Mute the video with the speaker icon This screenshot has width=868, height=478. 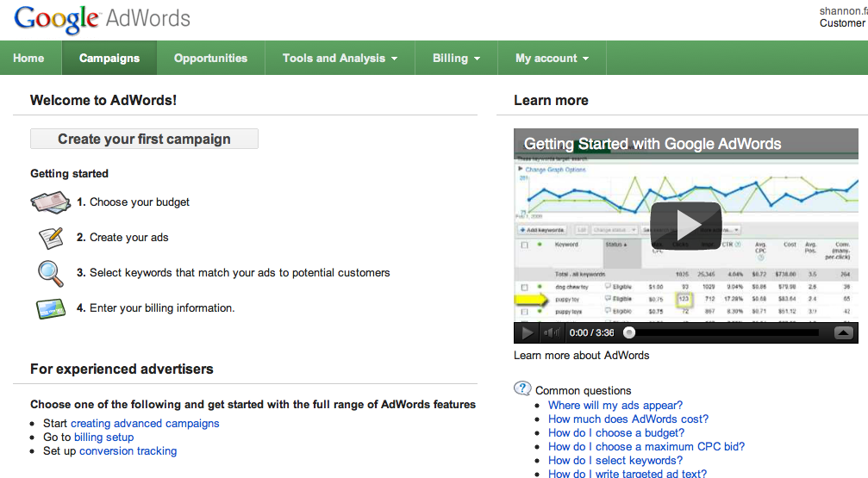pyautogui.click(x=552, y=332)
